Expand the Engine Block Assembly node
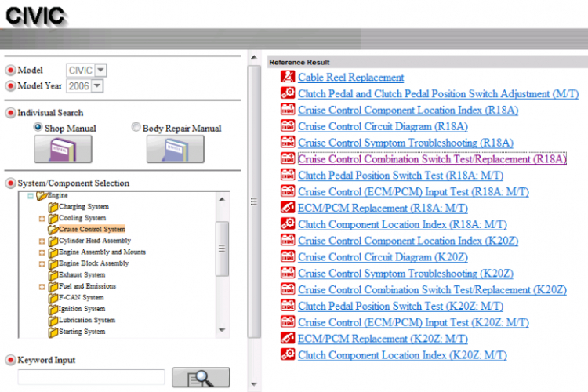588x392 pixels. coord(42,263)
